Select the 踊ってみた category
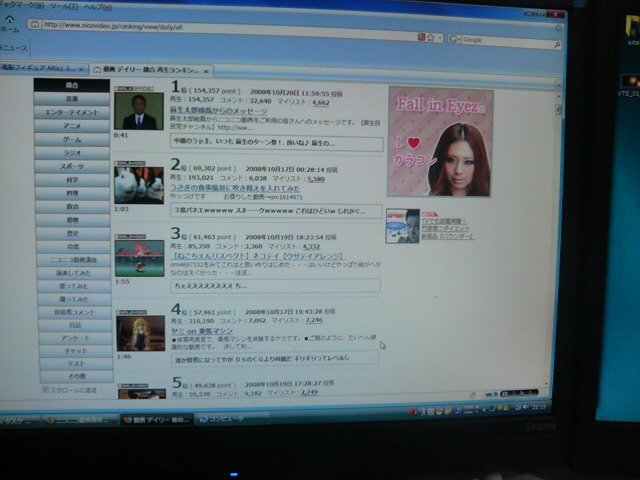 [x=74, y=299]
